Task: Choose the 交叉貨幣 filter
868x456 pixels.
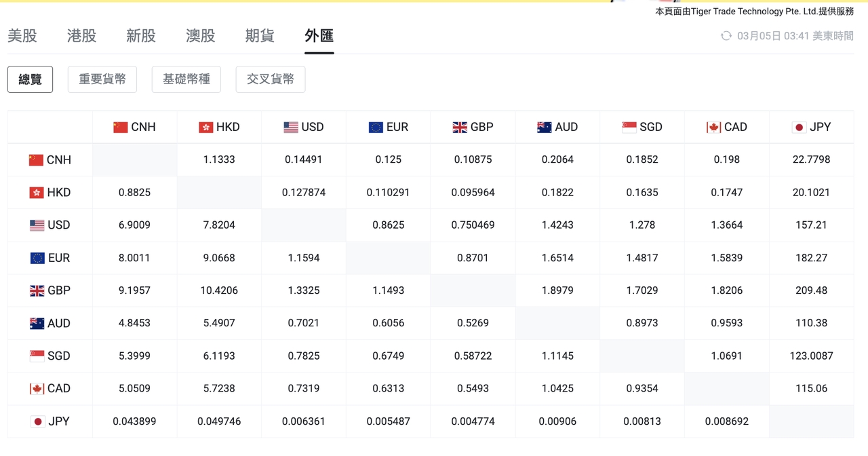Action: [x=271, y=79]
